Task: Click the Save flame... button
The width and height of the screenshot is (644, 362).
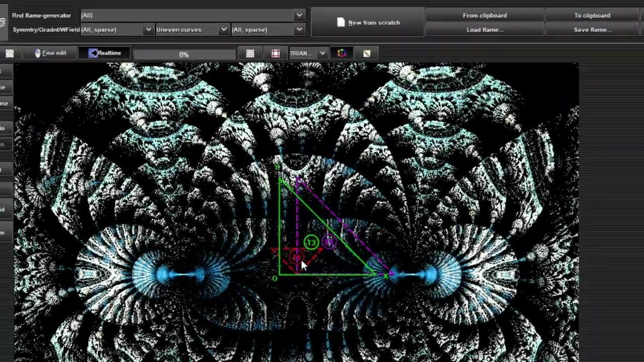Action: point(592,30)
